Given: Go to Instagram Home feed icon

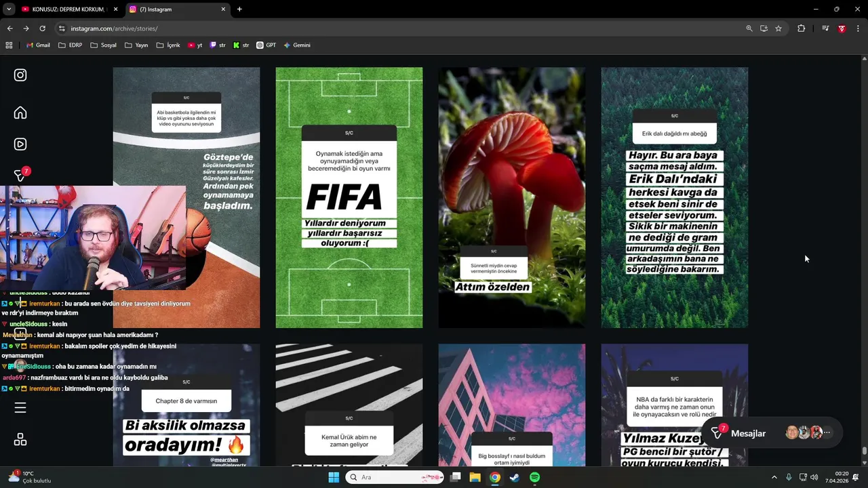Looking at the screenshot, I should tap(20, 113).
